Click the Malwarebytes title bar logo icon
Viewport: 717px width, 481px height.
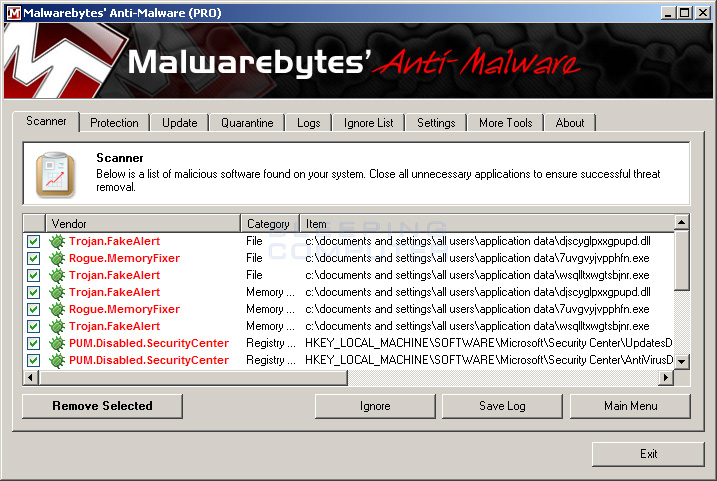coord(14,12)
